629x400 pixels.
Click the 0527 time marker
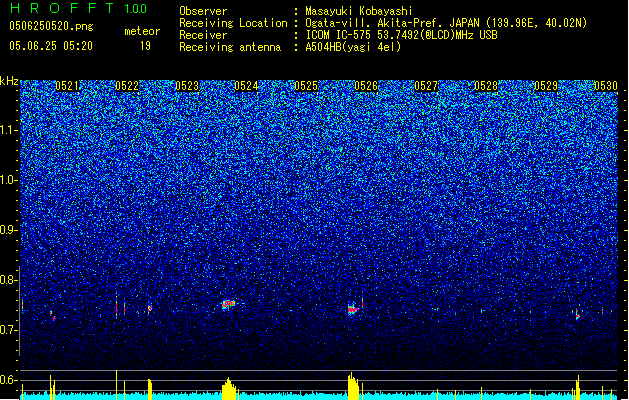[x=426, y=86]
